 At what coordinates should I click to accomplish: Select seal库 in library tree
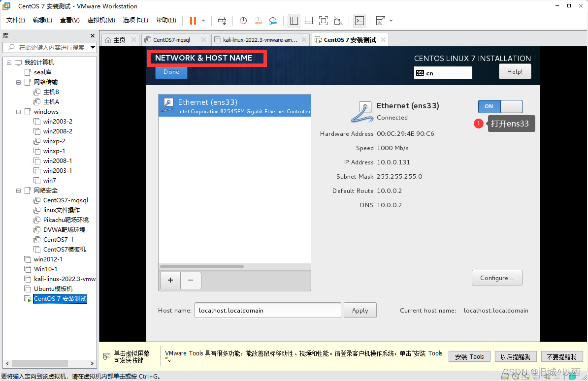tap(42, 72)
